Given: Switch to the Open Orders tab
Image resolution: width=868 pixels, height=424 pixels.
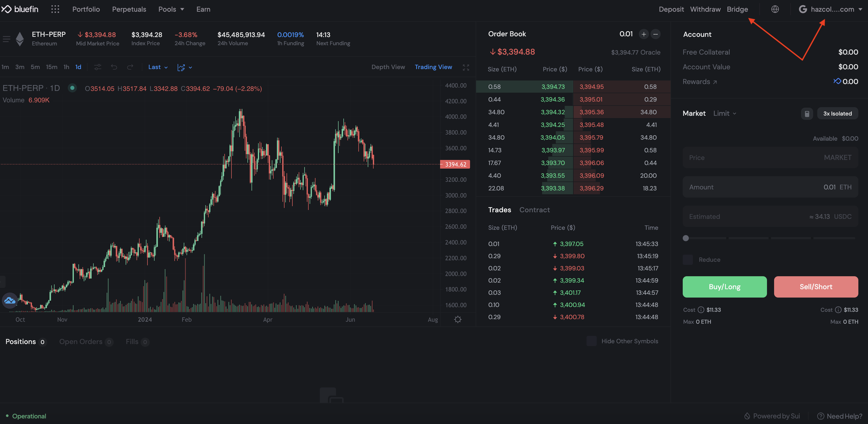Looking at the screenshot, I should coord(81,342).
